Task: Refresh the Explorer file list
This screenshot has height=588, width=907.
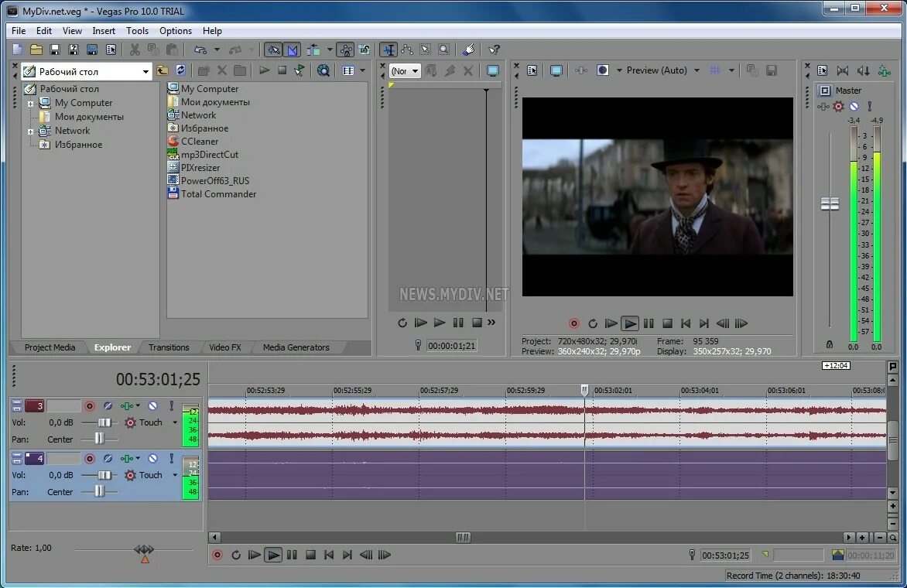Action: [180, 70]
